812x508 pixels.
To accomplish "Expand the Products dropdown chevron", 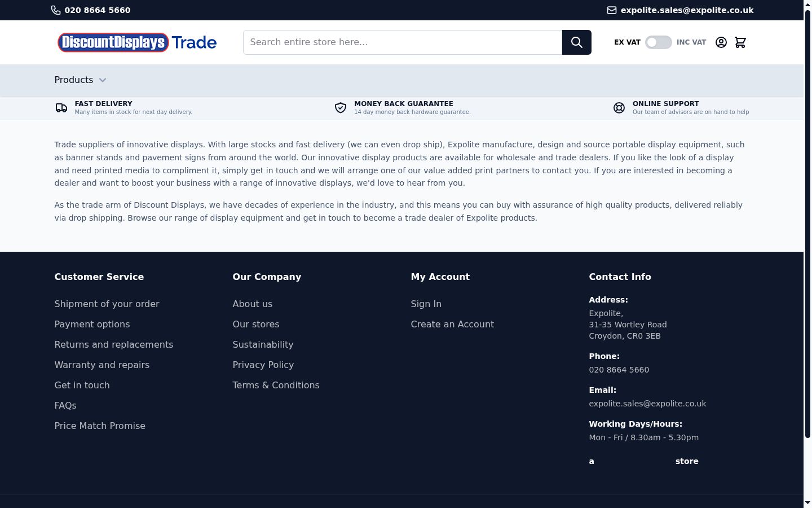I will point(103,80).
